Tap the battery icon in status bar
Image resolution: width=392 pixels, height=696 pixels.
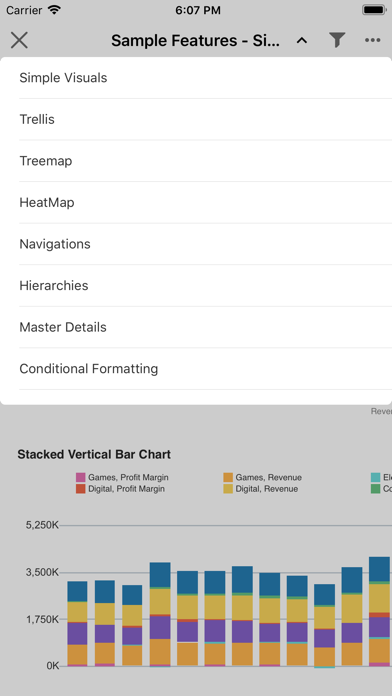click(x=374, y=10)
